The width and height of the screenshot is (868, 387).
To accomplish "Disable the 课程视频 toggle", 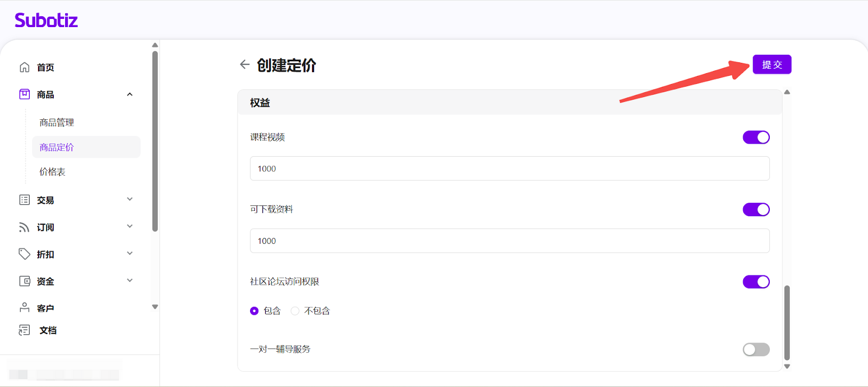I will [756, 138].
